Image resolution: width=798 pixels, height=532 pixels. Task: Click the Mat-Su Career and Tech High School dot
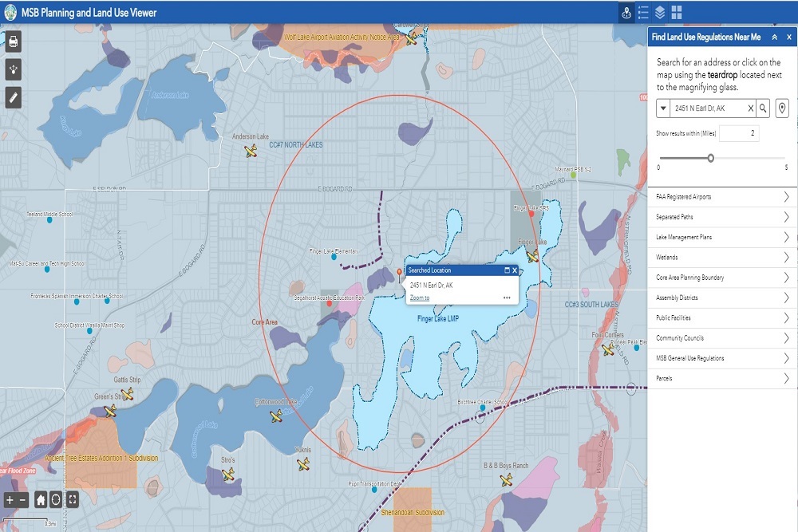(x=47, y=270)
